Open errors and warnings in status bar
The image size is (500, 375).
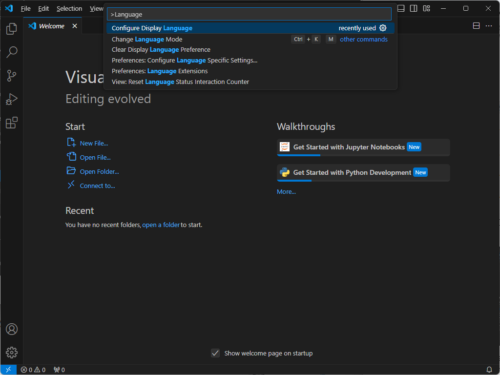(x=33, y=370)
